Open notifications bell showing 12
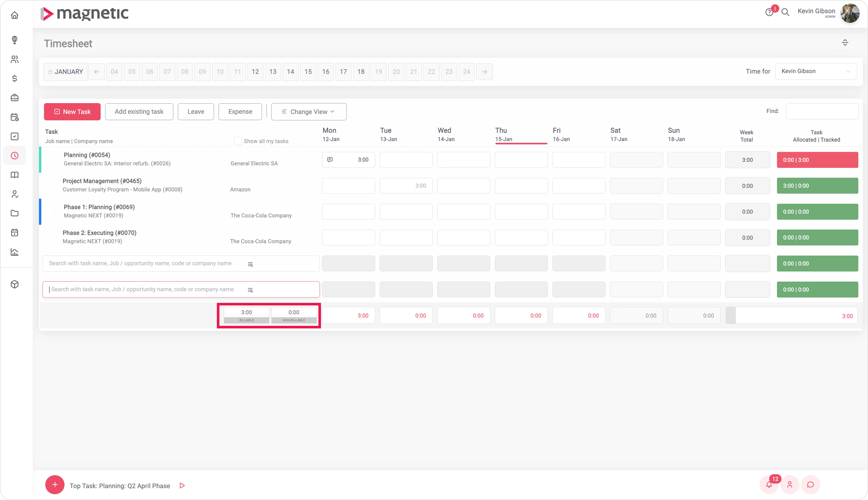This screenshot has height=500, width=868. (x=769, y=485)
